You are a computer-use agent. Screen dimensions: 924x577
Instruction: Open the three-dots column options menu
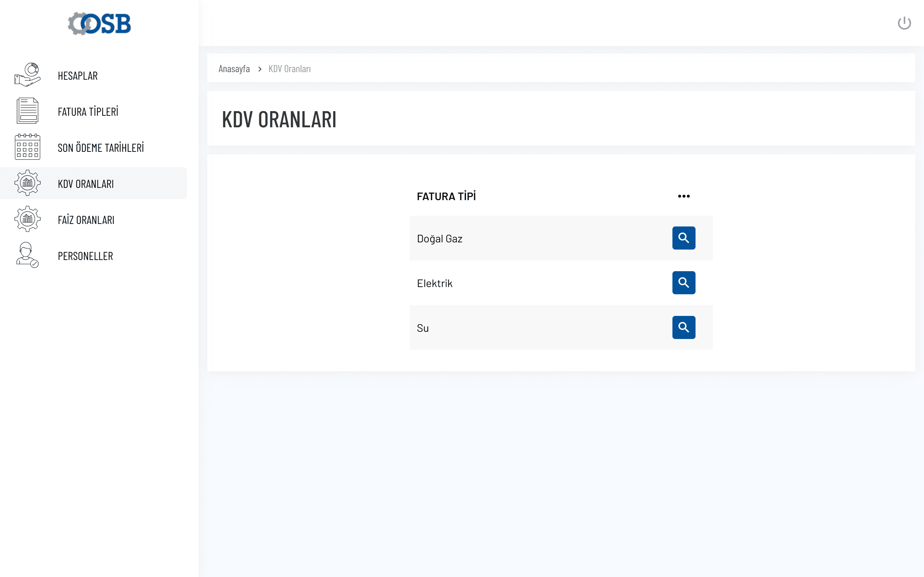[x=684, y=196]
